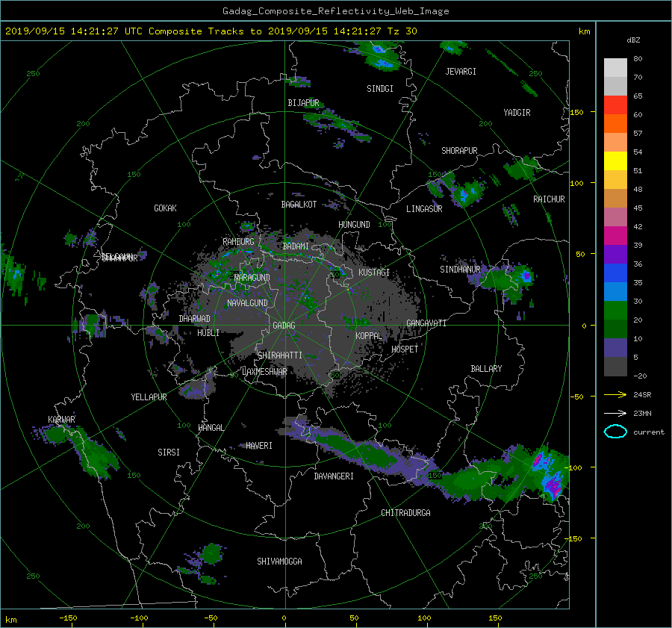The height and width of the screenshot is (628, 672).
Task: Click the NAVALGUND city label
Action: coord(247,303)
